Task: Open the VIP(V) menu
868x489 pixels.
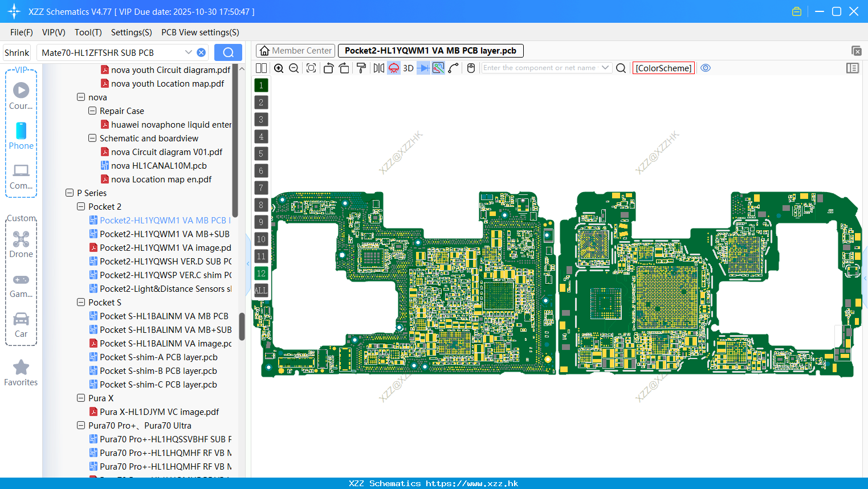Action: (x=54, y=32)
